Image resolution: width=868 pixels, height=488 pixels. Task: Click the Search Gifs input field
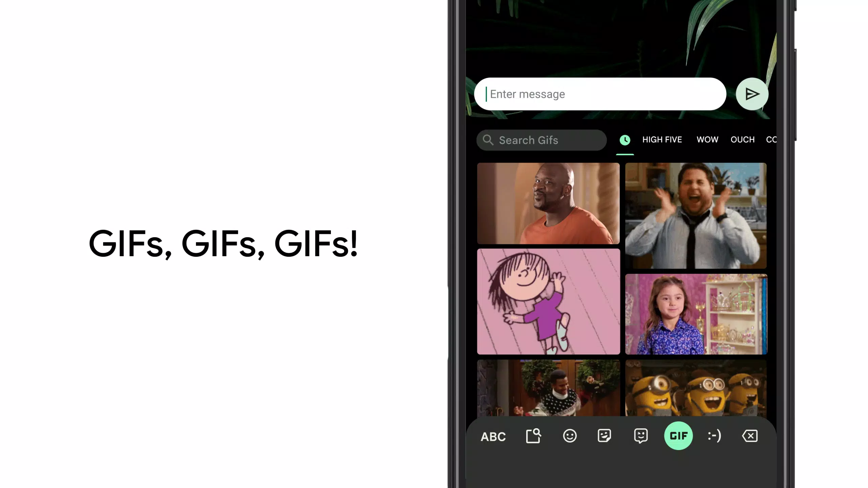pos(541,140)
